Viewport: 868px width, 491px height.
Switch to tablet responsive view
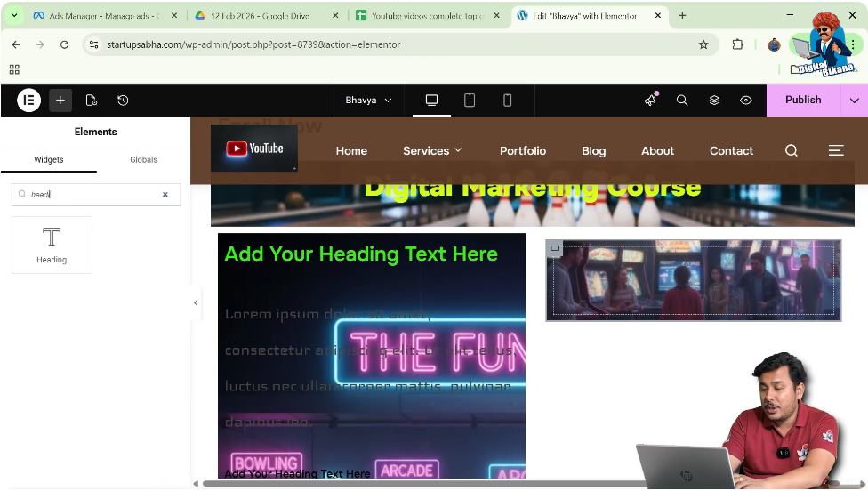coord(470,101)
